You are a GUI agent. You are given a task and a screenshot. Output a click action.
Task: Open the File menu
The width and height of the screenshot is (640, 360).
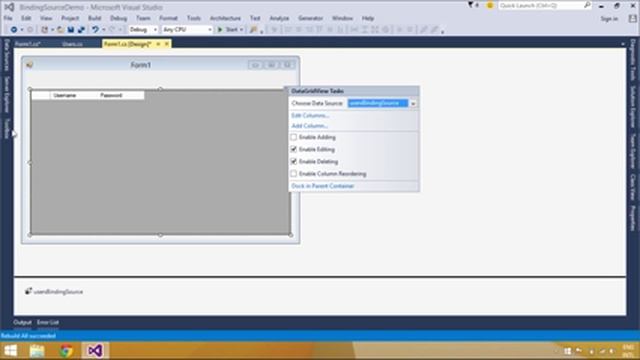[x=8, y=18]
